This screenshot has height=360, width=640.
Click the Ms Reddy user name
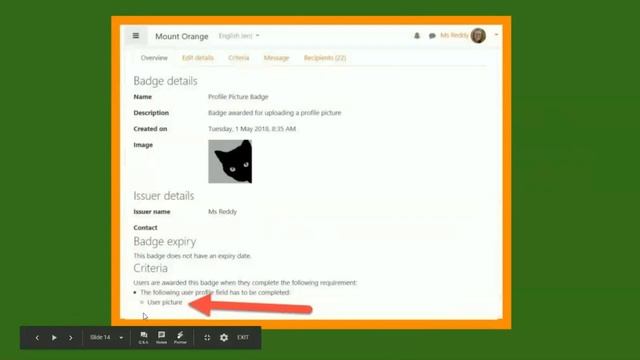[x=454, y=36]
